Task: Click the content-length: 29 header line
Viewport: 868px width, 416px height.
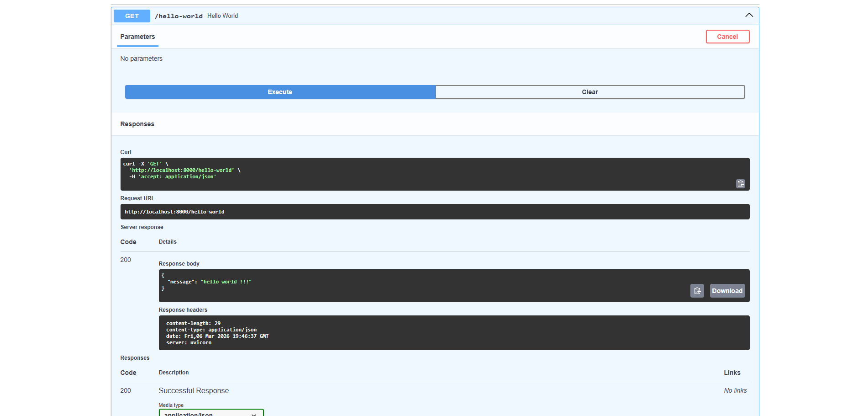Action: (x=193, y=323)
